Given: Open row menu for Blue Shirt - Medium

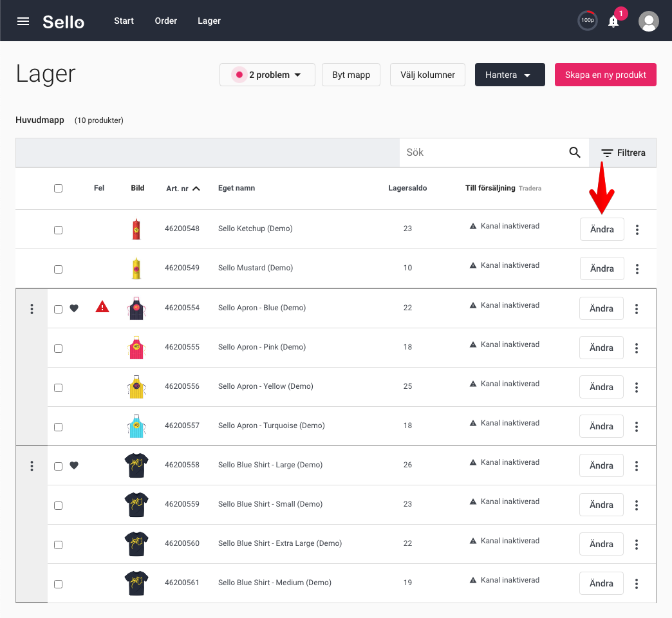Looking at the screenshot, I should [637, 584].
